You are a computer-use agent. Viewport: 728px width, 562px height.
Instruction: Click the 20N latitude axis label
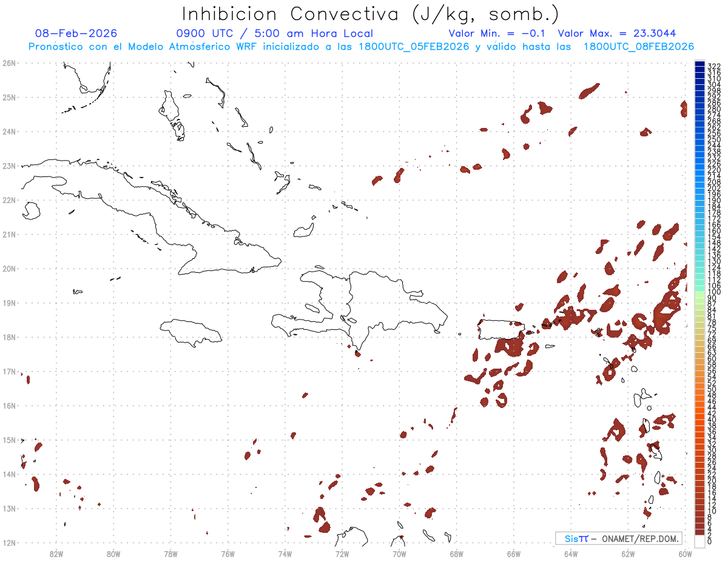pyautogui.click(x=9, y=268)
